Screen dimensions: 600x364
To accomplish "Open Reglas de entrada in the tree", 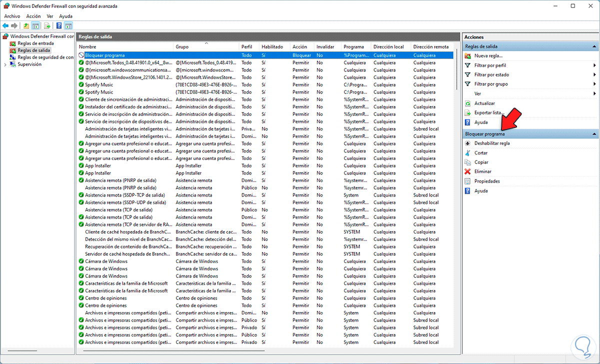I will pos(35,43).
